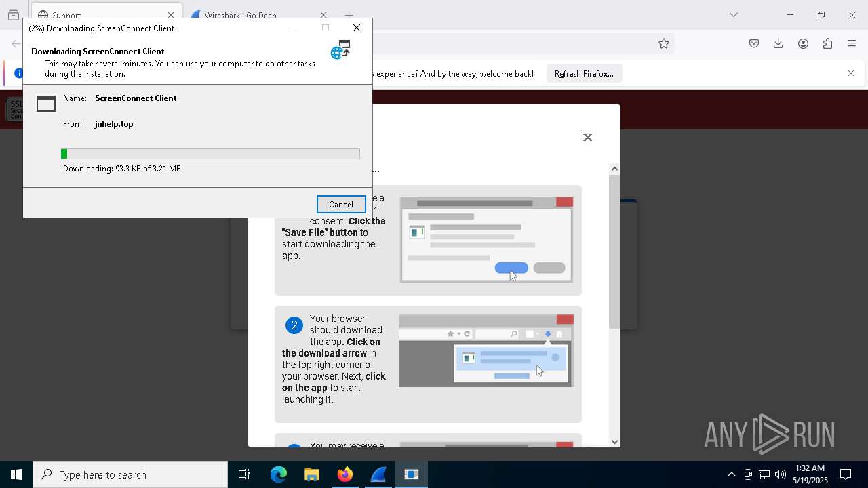Open a new browser tab
Image resolution: width=868 pixels, height=488 pixels.
coord(349,15)
